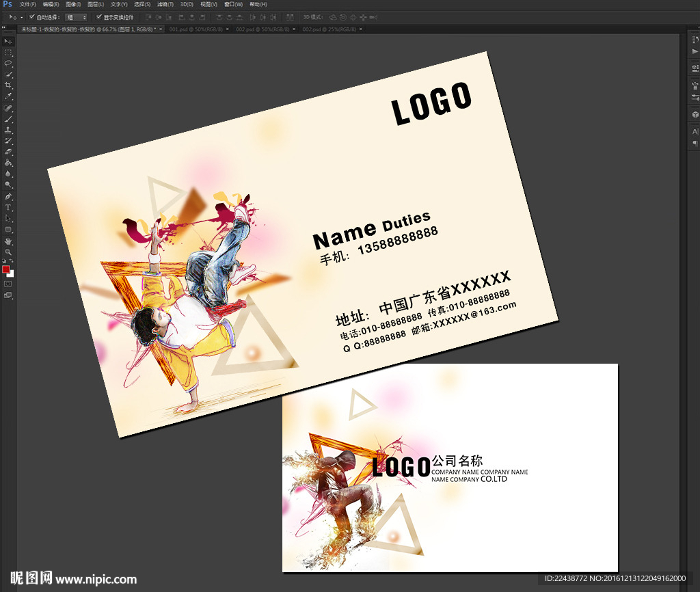The height and width of the screenshot is (592, 700).
Task: Close the 001.psd document tab
Action: [227, 29]
